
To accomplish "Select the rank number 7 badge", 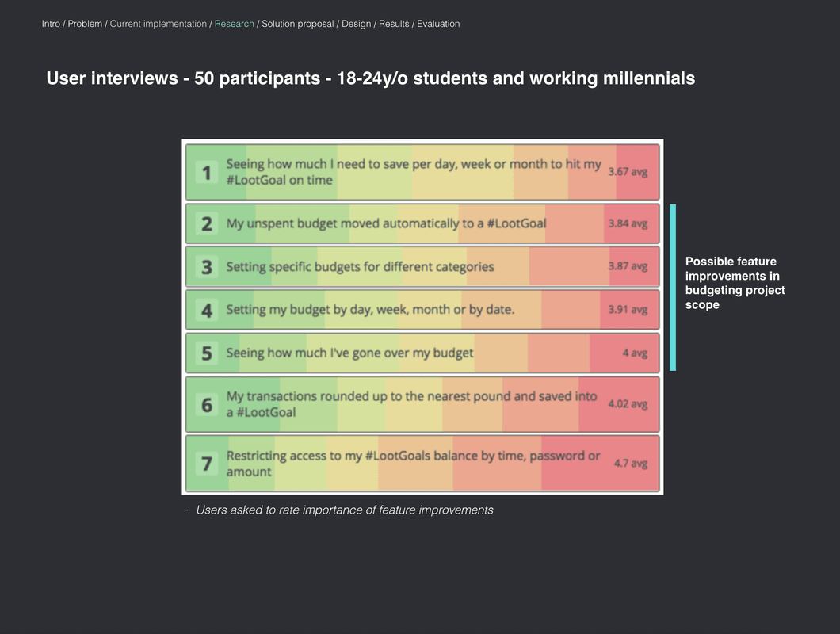I will tap(206, 464).
